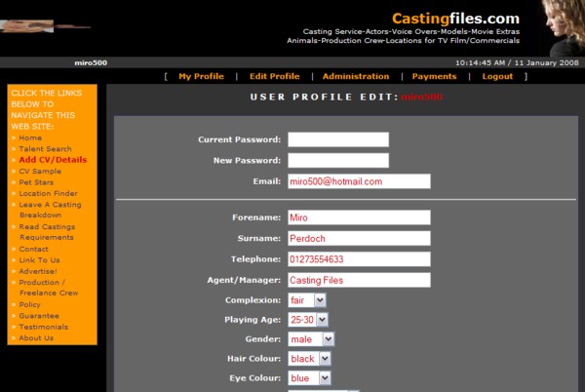Open Add CV/Details sidebar link

(x=53, y=160)
